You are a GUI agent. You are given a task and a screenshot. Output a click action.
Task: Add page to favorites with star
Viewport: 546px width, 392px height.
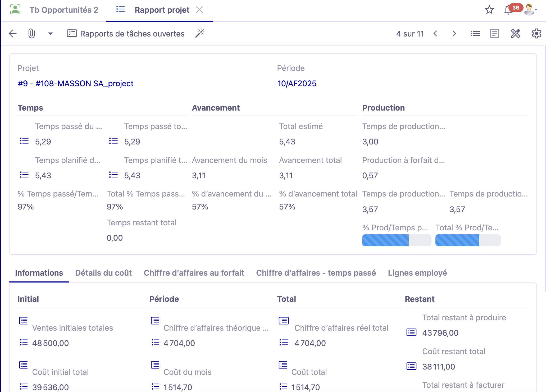(x=489, y=10)
